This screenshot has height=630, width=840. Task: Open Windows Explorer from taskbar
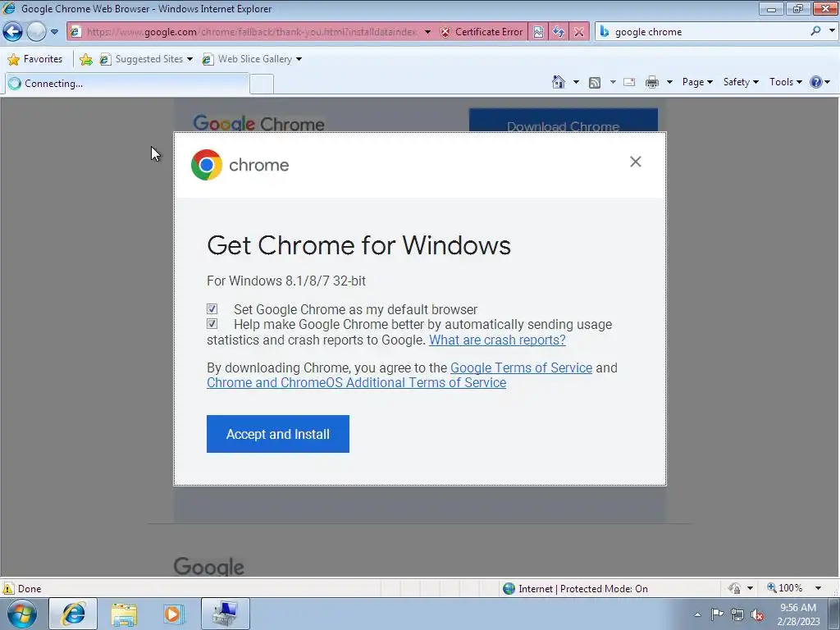(x=124, y=615)
